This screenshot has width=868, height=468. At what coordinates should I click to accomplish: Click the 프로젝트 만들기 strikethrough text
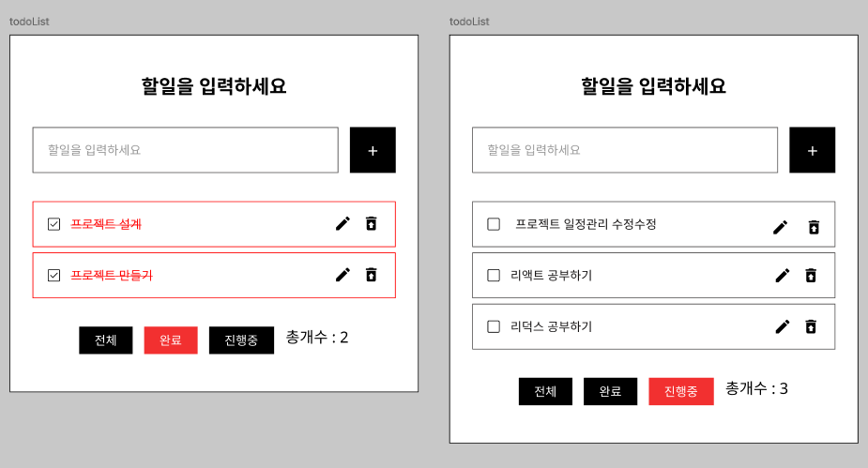pos(112,275)
